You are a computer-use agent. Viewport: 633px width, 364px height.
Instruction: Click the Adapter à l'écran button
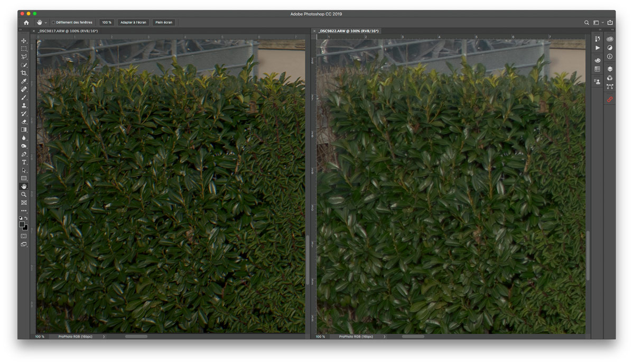click(x=133, y=23)
